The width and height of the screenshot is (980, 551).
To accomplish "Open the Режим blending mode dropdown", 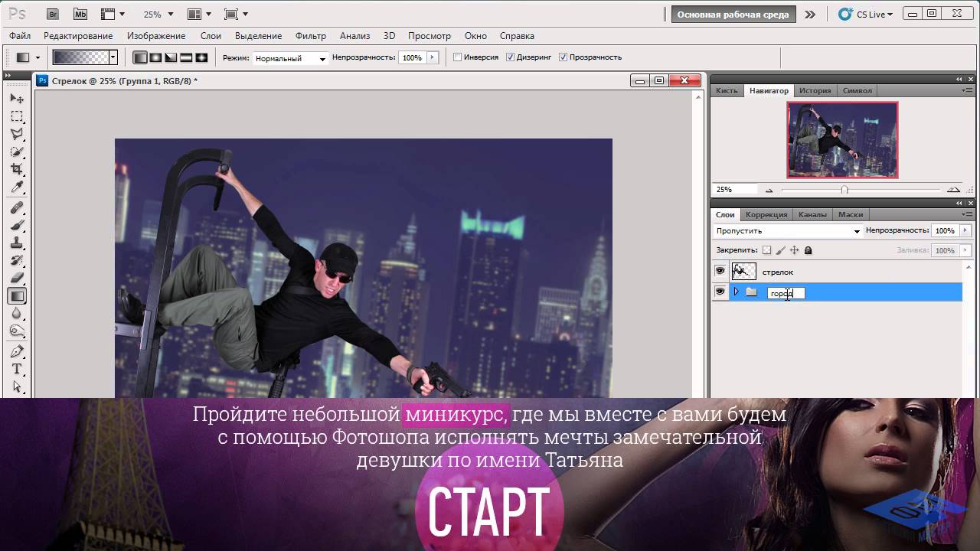I will (x=290, y=58).
